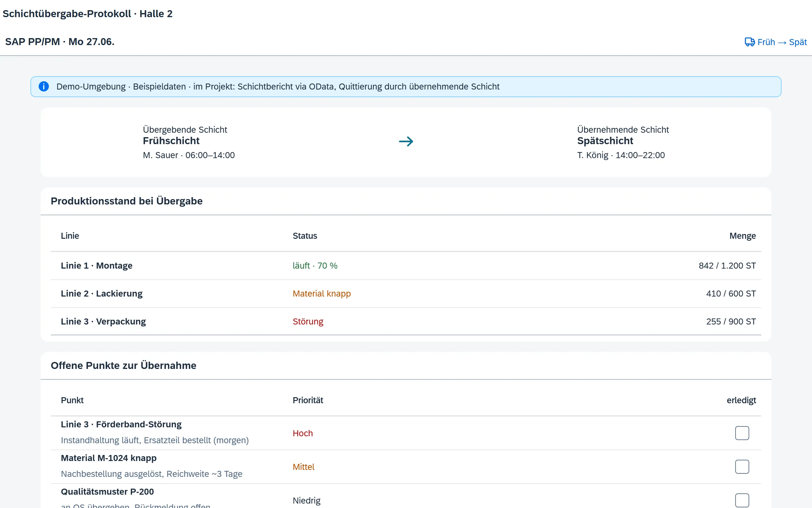The image size is (812, 508).
Task: Click the Punkt column header
Action: coord(72,400)
